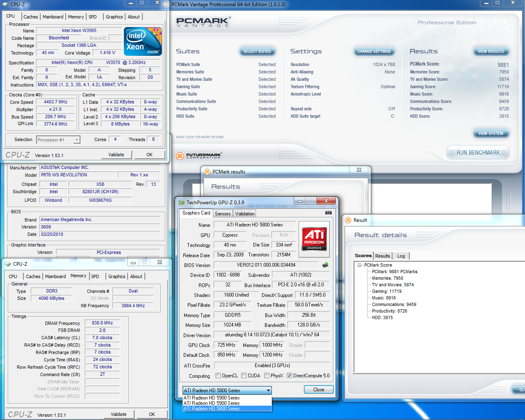The height and width of the screenshot is (420, 525).
Task: Click the Close button in GPU-Z
Action: pos(319,390)
